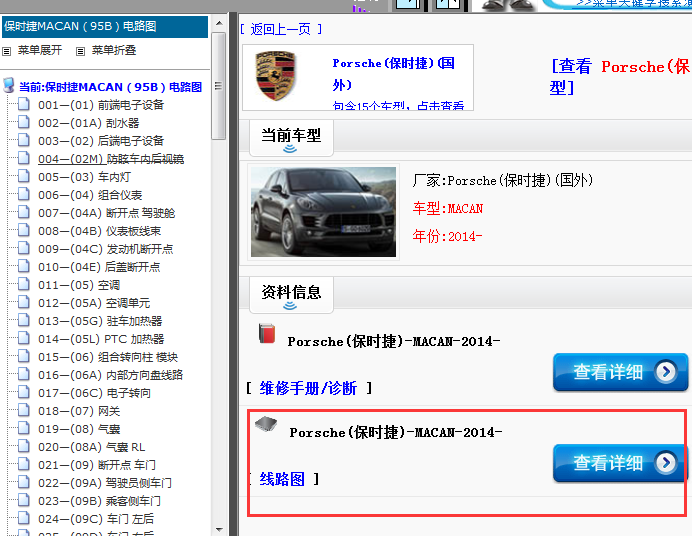
Task: Select 007—(04A) 断开点 驾驶舱
Action: (106, 213)
